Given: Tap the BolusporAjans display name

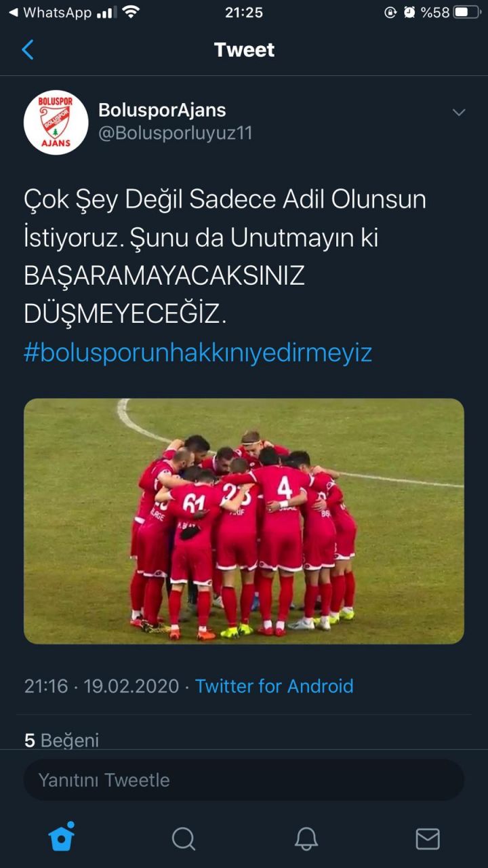Looking at the screenshot, I should click(162, 110).
